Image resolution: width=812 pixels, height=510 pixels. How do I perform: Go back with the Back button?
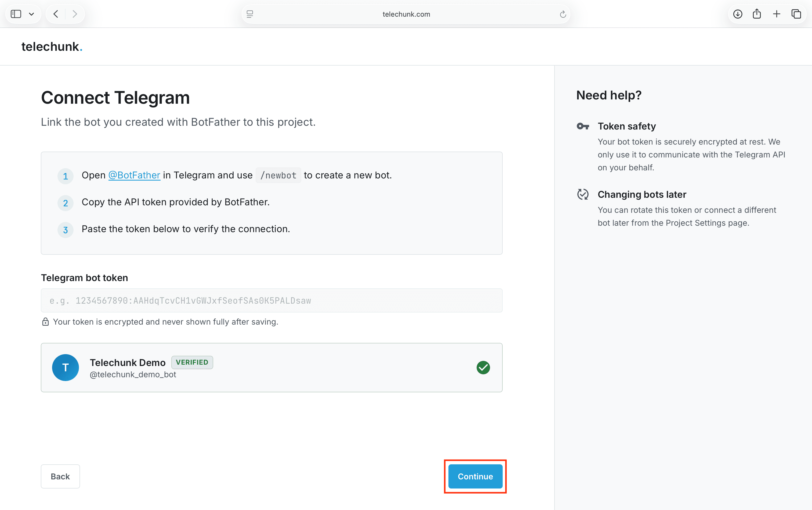point(60,476)
